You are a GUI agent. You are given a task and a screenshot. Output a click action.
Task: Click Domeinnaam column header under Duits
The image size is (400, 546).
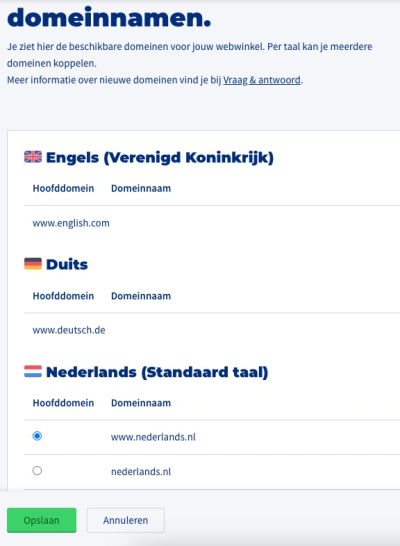pyautogui.click(x=141, y=296)
